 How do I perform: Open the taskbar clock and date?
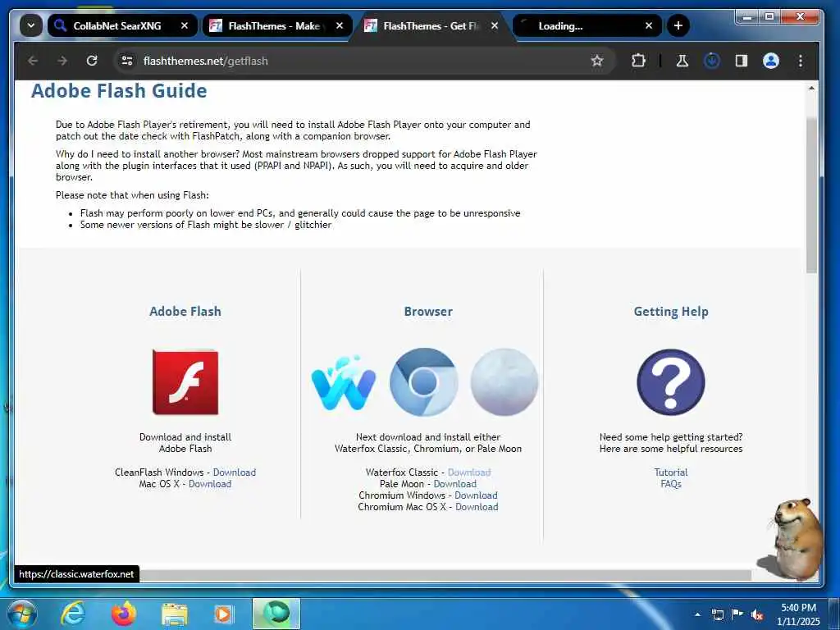coord(798,614)
